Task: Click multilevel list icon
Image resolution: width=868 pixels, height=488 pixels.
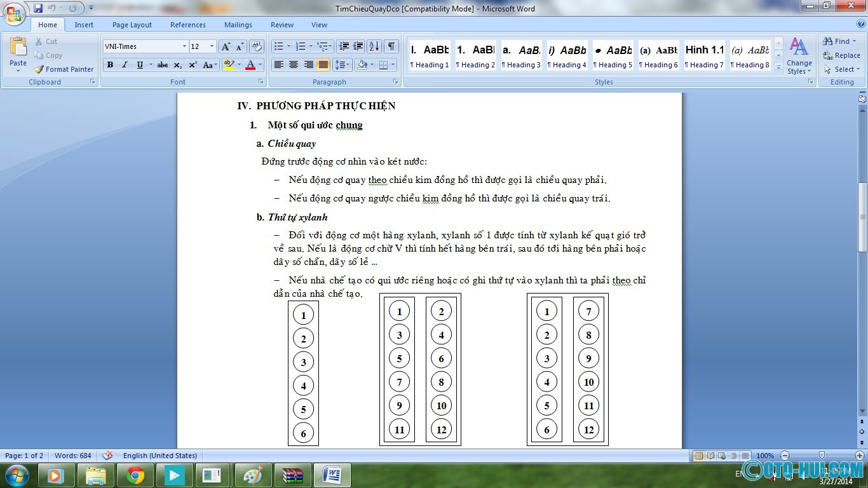Action: pyautogui.click(x=322, y=46)
